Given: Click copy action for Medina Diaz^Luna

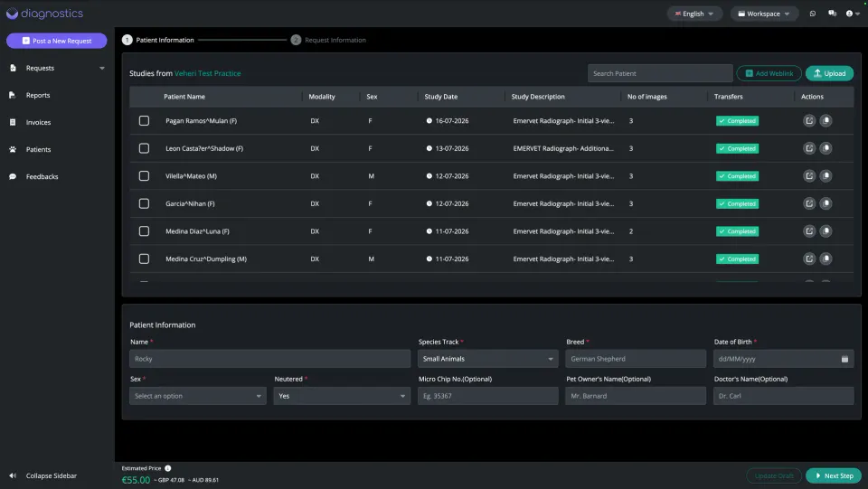Looking at the screenshot, I should 826,231.
